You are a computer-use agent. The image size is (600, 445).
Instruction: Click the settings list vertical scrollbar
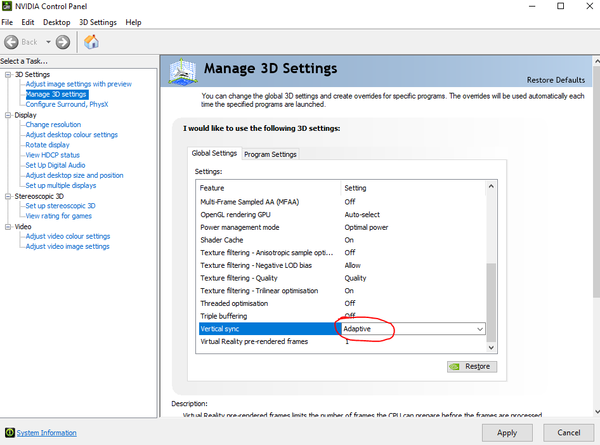coord(490,300)
